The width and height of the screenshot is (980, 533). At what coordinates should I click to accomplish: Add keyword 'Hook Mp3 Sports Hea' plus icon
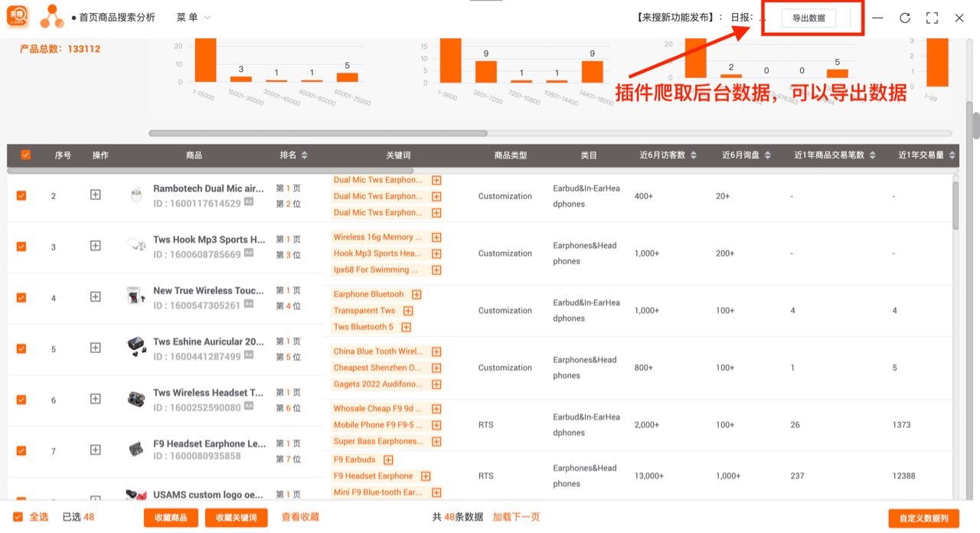(436, 253)
